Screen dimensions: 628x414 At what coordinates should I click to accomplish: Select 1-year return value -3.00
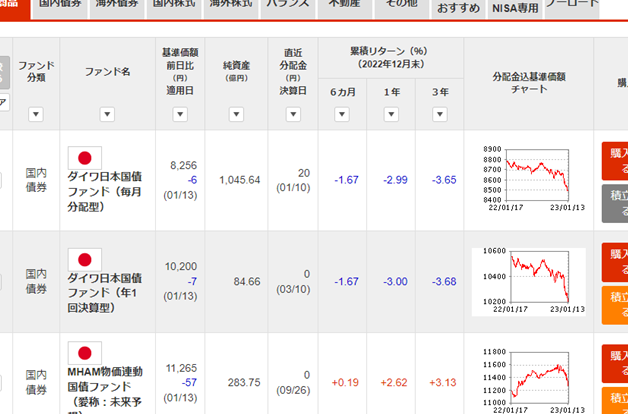click(395, 281)
